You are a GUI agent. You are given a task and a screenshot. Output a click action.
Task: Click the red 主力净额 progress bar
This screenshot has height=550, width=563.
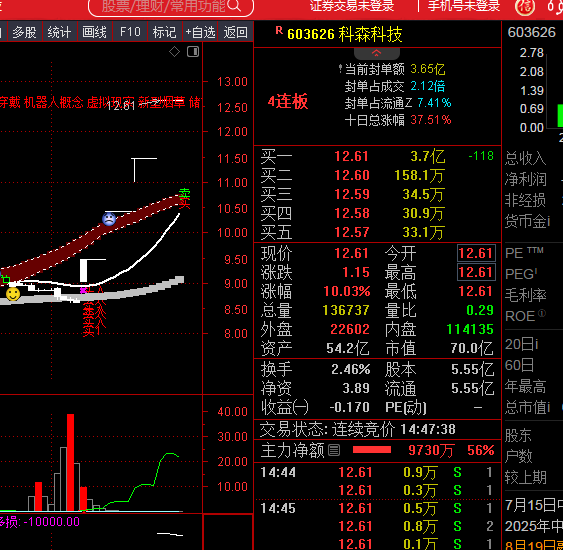372,450
